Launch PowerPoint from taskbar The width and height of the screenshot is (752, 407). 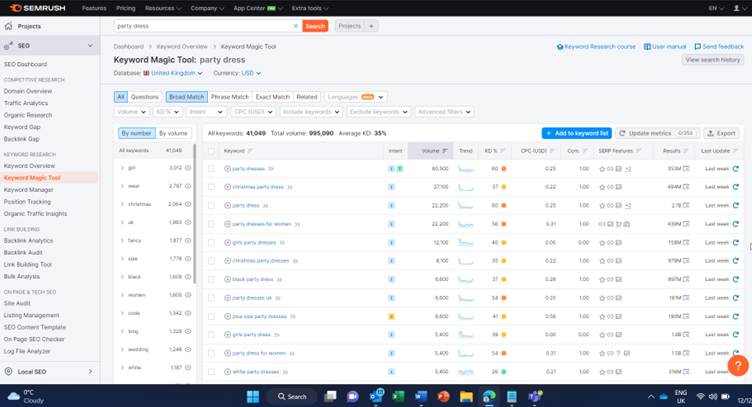(443, 396)
